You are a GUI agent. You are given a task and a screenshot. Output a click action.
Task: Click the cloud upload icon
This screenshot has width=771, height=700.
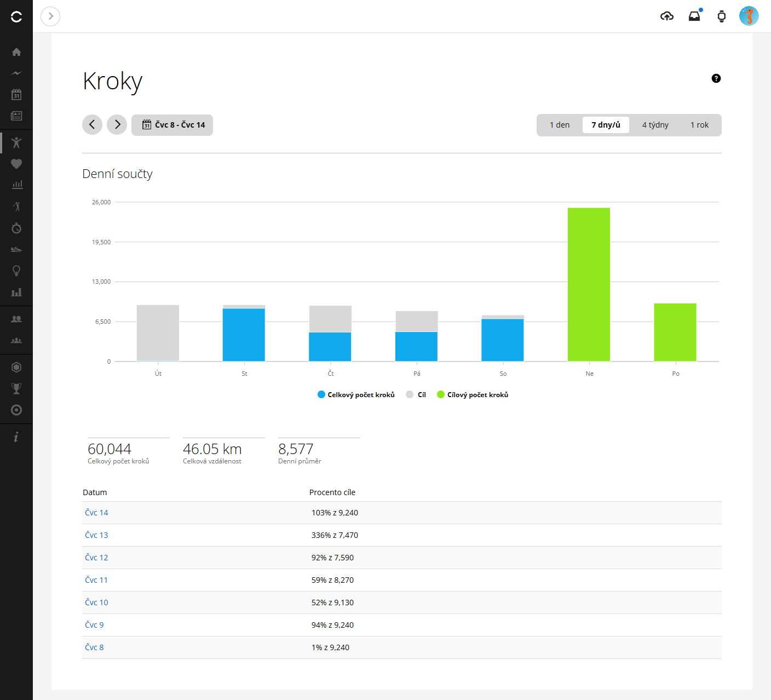coord(666,16)
